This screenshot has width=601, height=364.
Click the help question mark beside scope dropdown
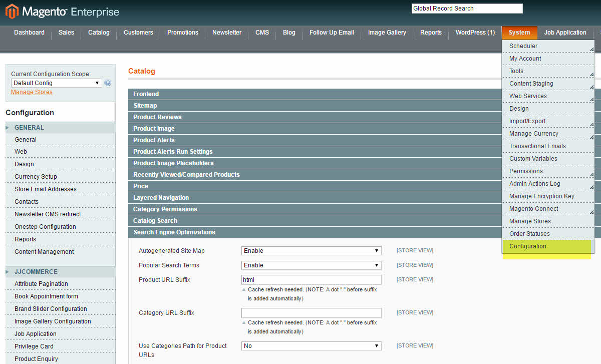coord(107,83)
